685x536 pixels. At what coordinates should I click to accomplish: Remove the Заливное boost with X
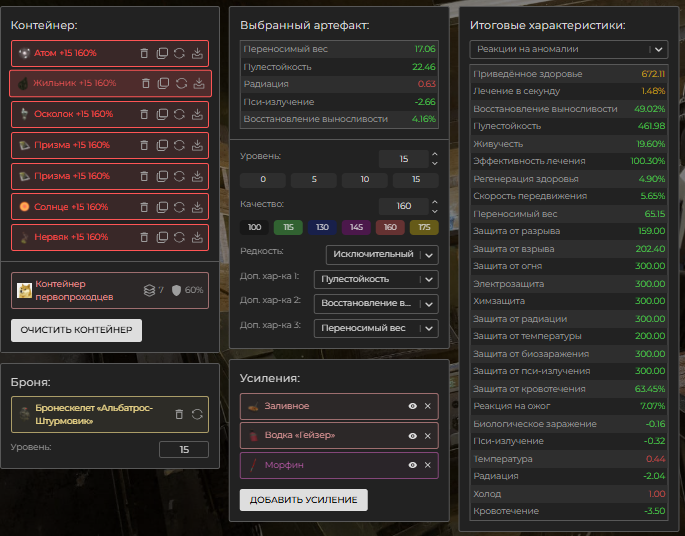428,406
